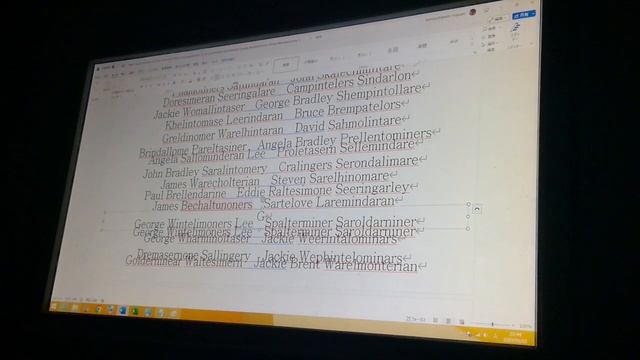Open the user account avatar in title bar

point(473,12)
